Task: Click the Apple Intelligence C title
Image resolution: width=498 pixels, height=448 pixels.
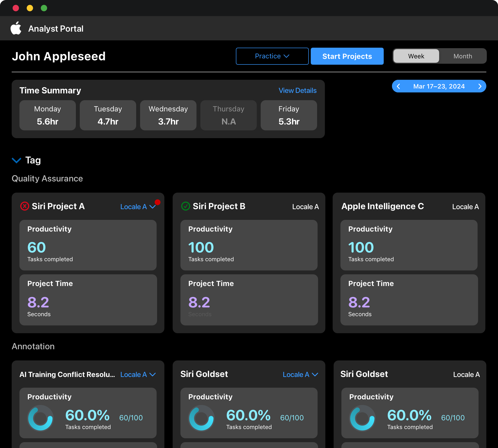Action: tap(382, 206)
